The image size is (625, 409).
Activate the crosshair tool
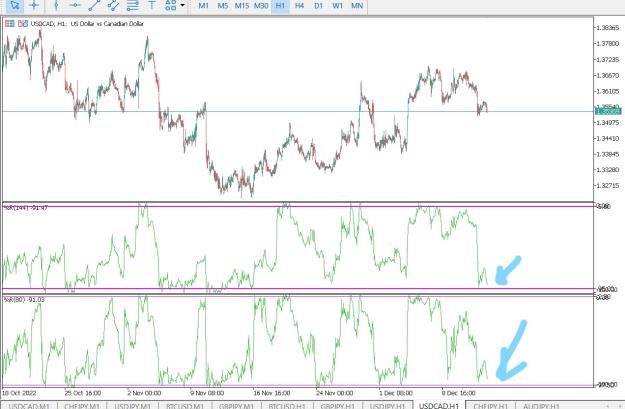coord(34,6)
